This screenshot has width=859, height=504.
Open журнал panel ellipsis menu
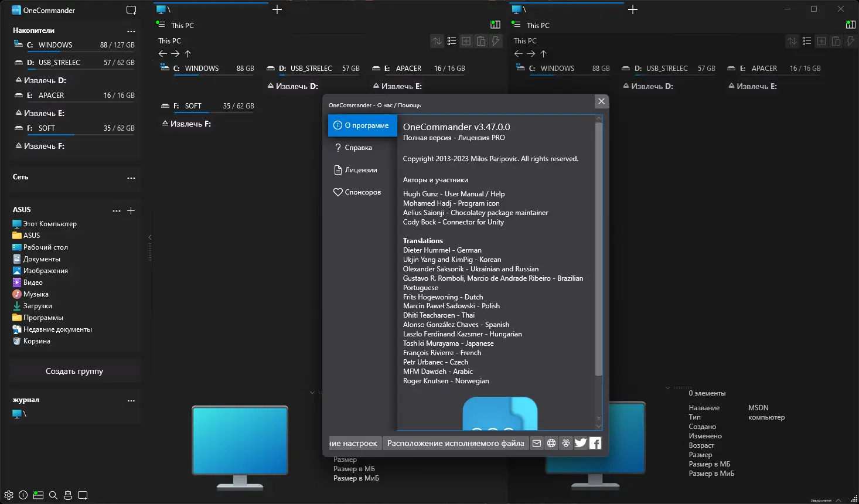pyautogui.click(x=131, y=400)
